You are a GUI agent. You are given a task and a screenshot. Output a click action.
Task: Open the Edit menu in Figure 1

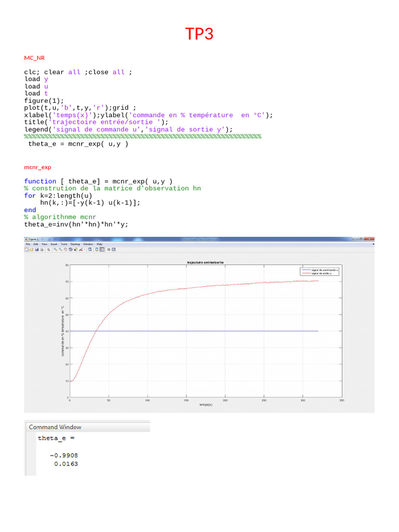pos(36,244)
